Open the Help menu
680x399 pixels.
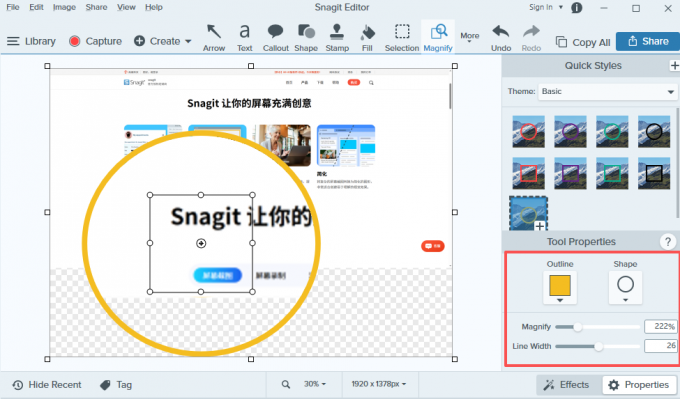pyautogui.click(x=154, y=7)
